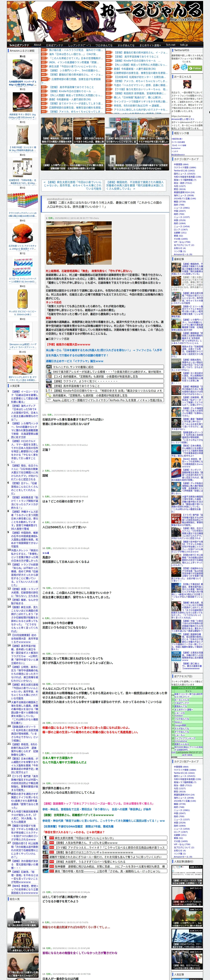Open mutual link 大艦巨砲主義！
The image size is (210, 980).
point(177,139)
